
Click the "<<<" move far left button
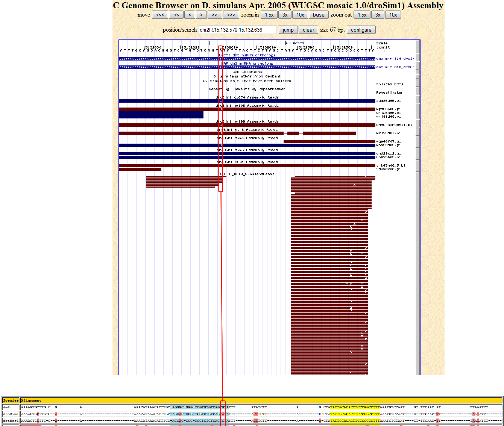pos(160,15)
